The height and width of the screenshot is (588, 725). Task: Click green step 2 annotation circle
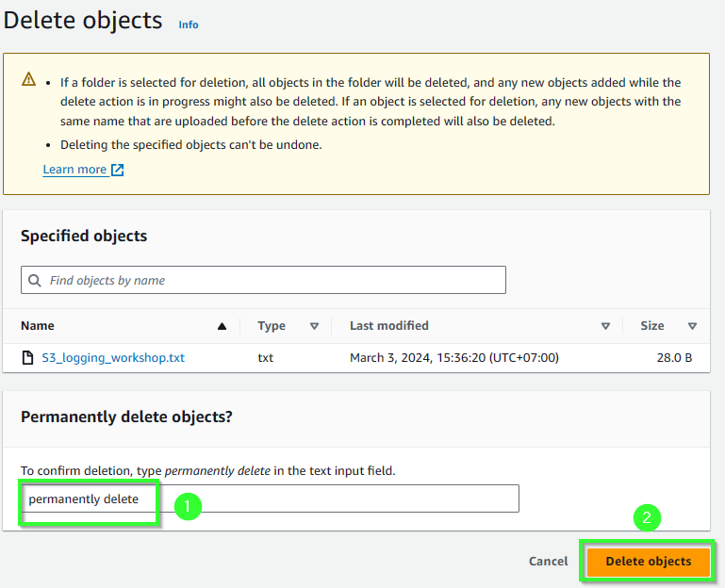click(x=647, y=517)
